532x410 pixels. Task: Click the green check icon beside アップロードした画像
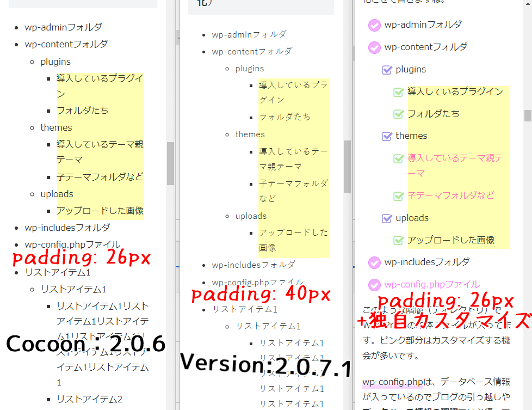click(399, 241)
